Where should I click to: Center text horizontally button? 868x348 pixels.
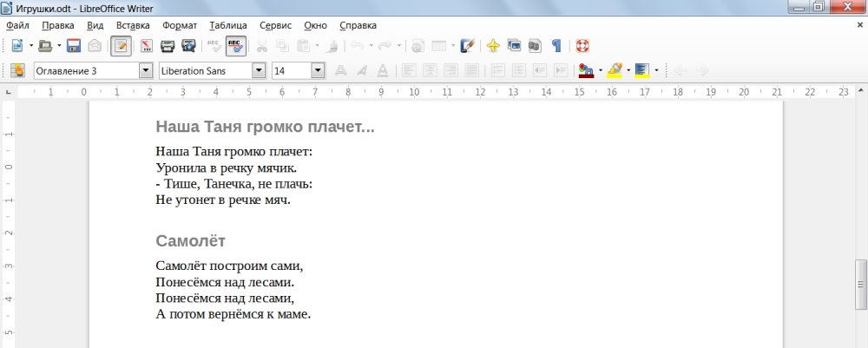[x=430, y=70]
